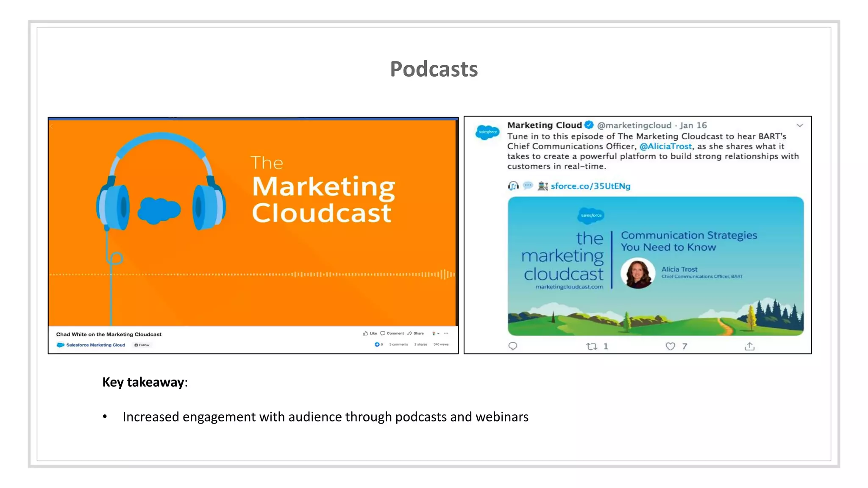Click the verified badge next to Marketing Cloud
This screenshot has width=868, height=488.
[x=589, y=125]
